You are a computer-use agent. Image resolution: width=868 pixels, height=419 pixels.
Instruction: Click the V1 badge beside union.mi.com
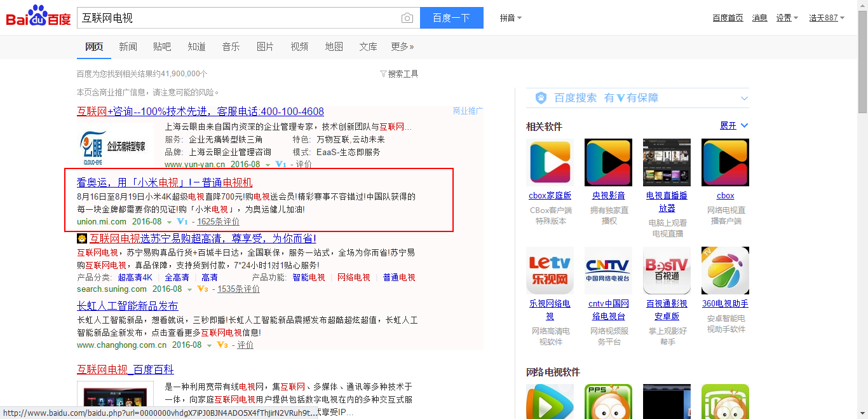[182, 222]
